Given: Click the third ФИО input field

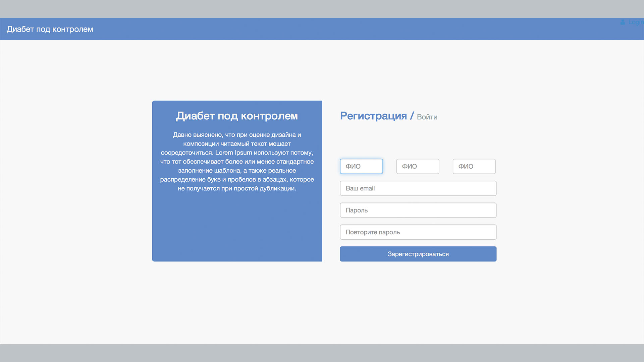Looking at the screenshot, I should (474, 166).
